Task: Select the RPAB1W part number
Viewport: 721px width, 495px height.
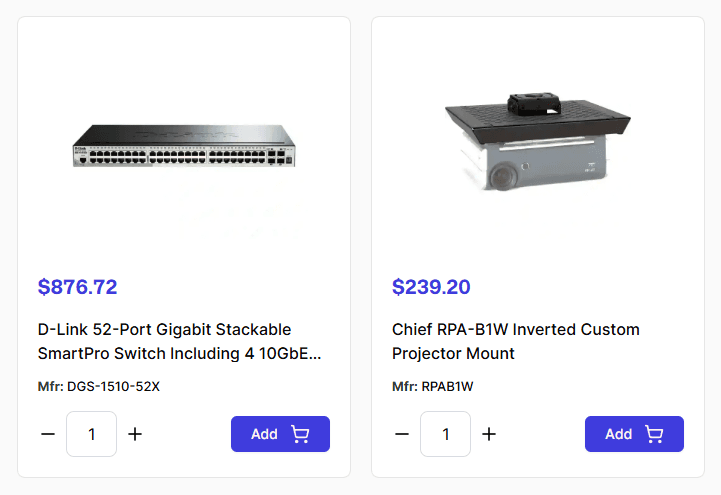Action: pos(447,386)
